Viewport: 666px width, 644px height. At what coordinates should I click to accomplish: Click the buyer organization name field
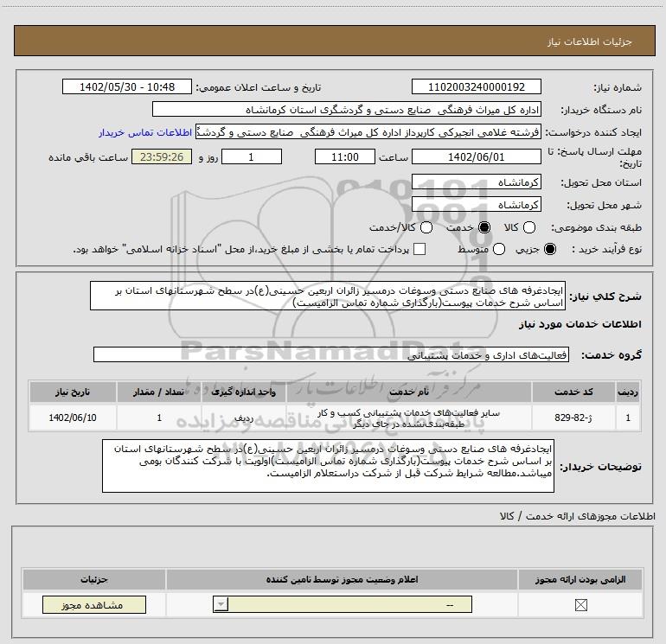tap(347, 110)
